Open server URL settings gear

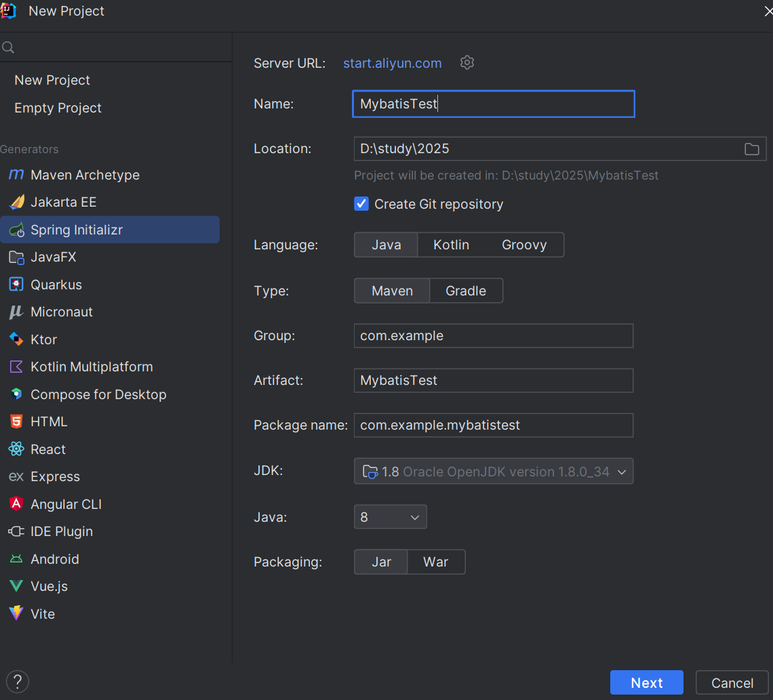[467, 62]
